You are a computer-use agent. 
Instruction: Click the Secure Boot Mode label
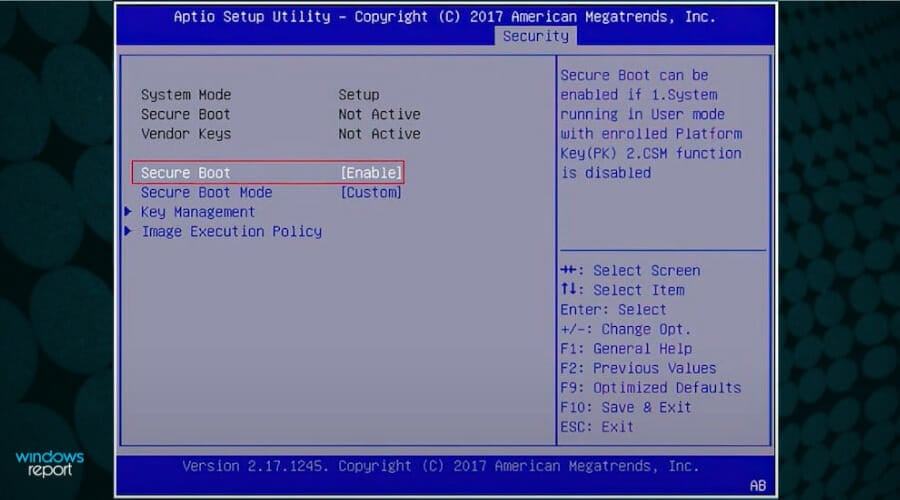pyautogui.click(x=207, y=192)
